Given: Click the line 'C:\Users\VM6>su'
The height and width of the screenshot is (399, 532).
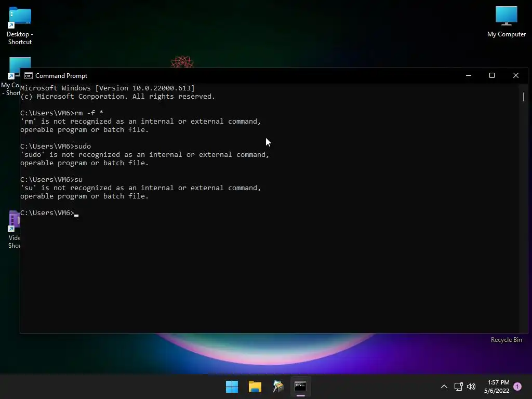Looking at the screenshot, I should coord(51,179).
